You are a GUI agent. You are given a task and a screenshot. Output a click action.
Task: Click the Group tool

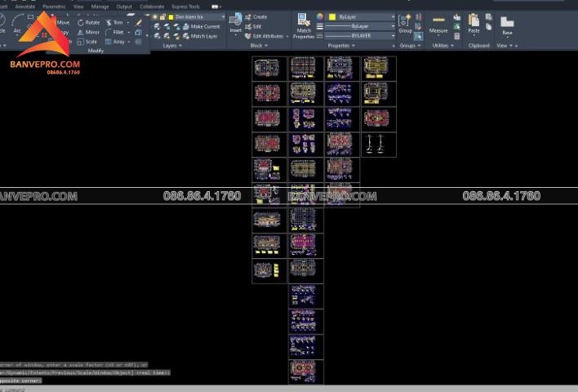pos(405,24)
